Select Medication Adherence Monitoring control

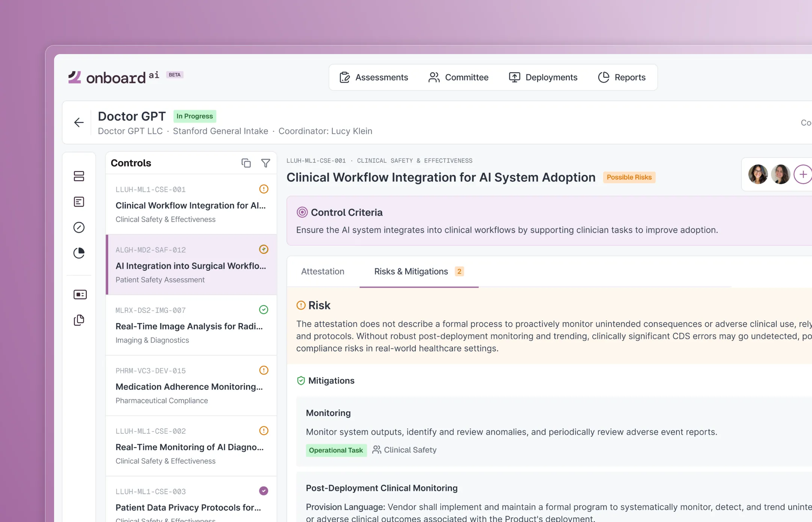tap(191, 386)
